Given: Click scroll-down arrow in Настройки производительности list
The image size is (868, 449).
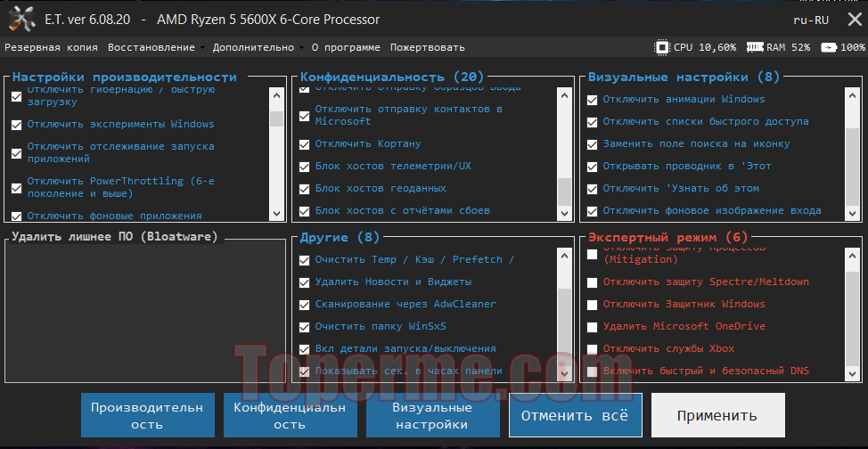Looking at the screenshot, I should [276, 213].
